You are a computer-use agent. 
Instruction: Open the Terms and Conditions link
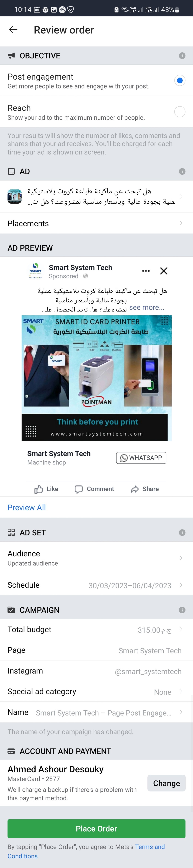86,852
